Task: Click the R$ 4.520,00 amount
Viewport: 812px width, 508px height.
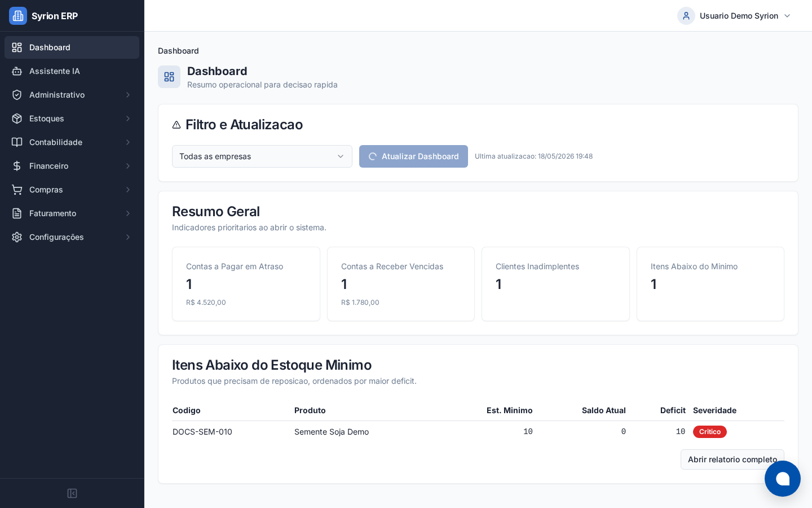Action: (206, 303)
